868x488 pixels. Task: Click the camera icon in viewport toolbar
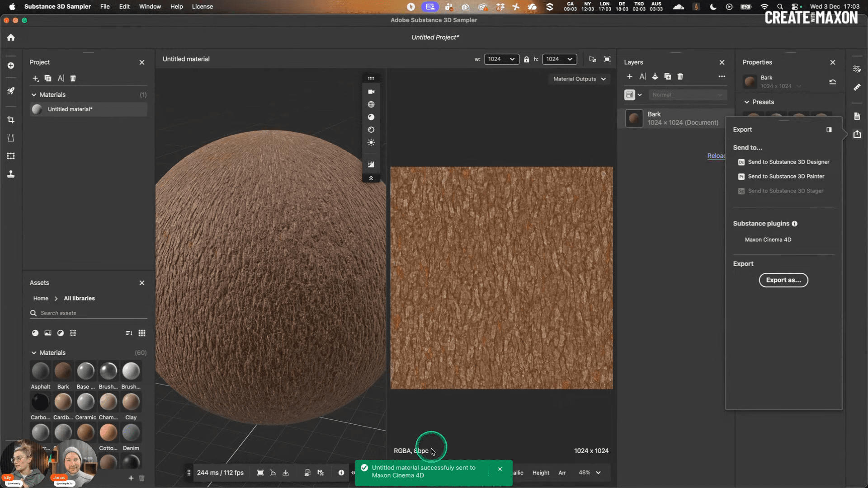pos(371,92)
